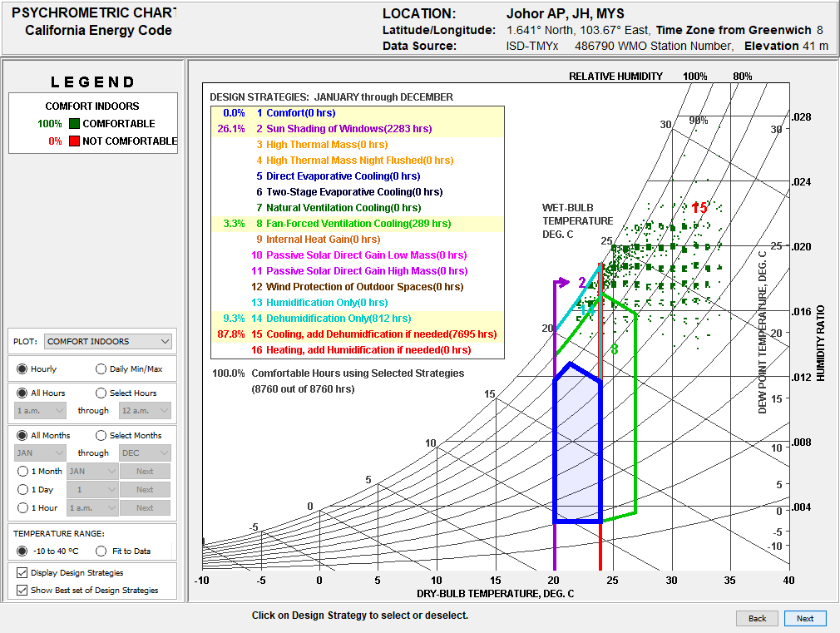The image size is (840, 633).
Task: Expand the 1 a.m. start hour dropdown
Action: point(40,411)
